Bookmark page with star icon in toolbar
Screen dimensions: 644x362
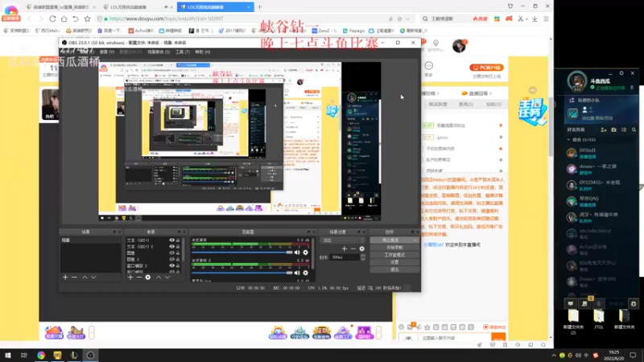(88, 19)
